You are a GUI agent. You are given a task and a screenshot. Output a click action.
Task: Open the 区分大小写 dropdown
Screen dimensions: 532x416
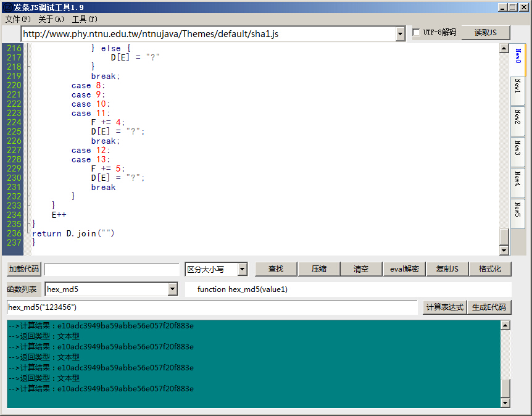pyautogui.click(x=242, y=269)
